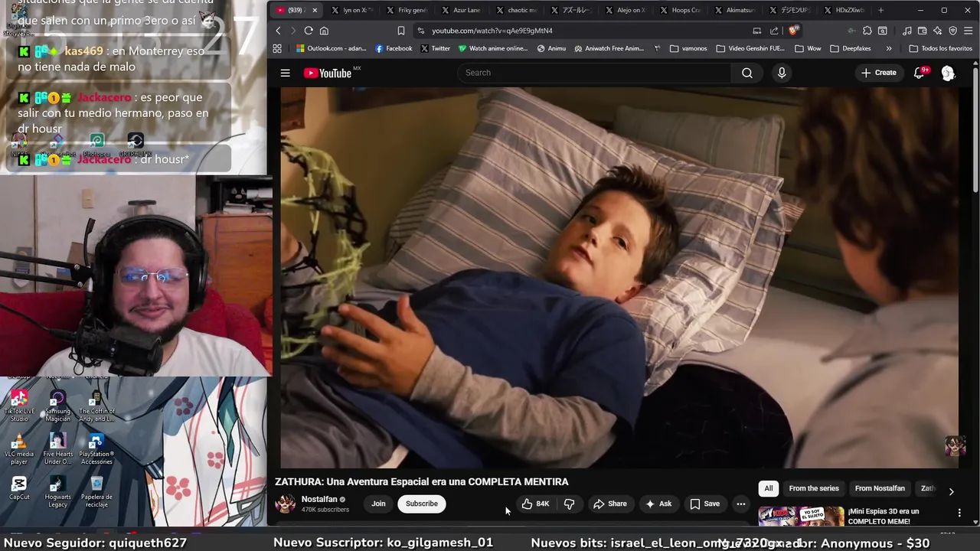Dislike the Zathura video
Screen dimensions: 980x551
click(x=569, y=504)
